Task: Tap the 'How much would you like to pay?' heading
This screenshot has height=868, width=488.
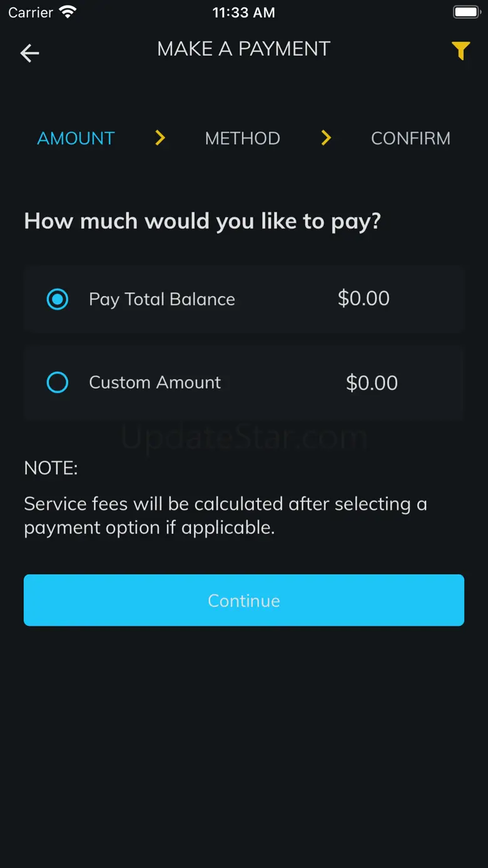Action: pyautogui.click(x=202, y=221)
